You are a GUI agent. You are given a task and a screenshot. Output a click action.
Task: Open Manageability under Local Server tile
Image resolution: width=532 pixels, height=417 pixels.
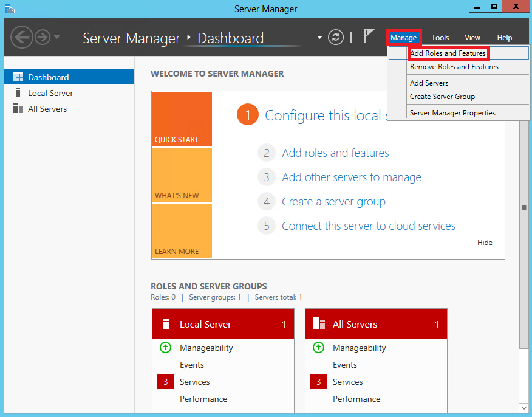tap(206, 348)
